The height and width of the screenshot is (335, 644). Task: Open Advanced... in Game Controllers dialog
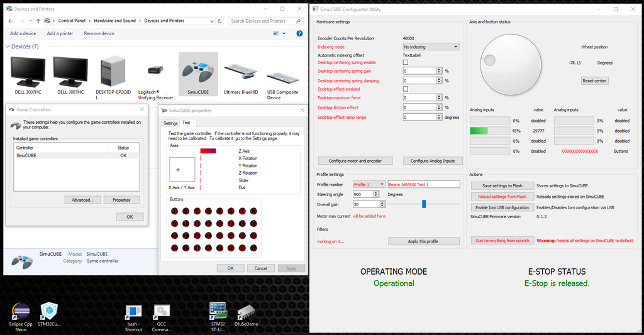click(x=82, y=200)
